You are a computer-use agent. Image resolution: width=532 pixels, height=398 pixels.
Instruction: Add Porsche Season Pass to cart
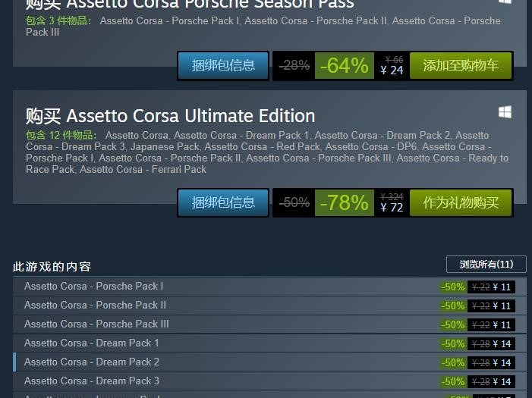coord(461,65)
